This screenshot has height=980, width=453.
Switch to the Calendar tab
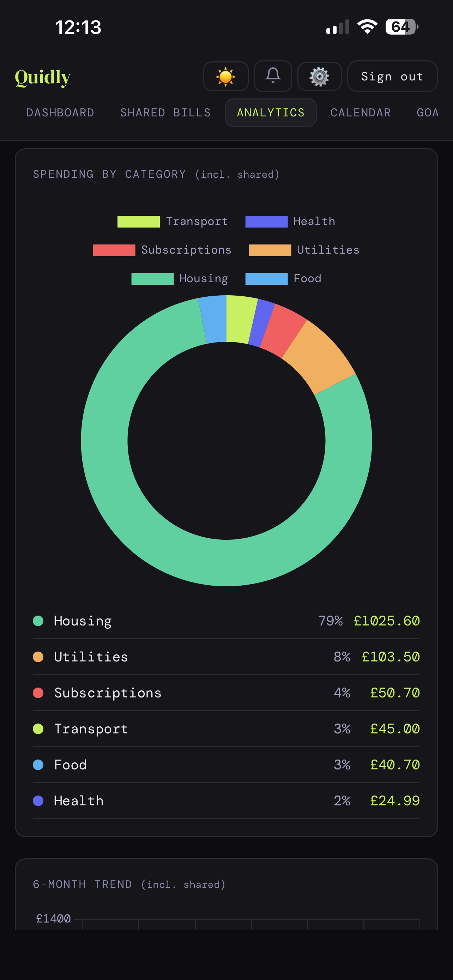360,113
